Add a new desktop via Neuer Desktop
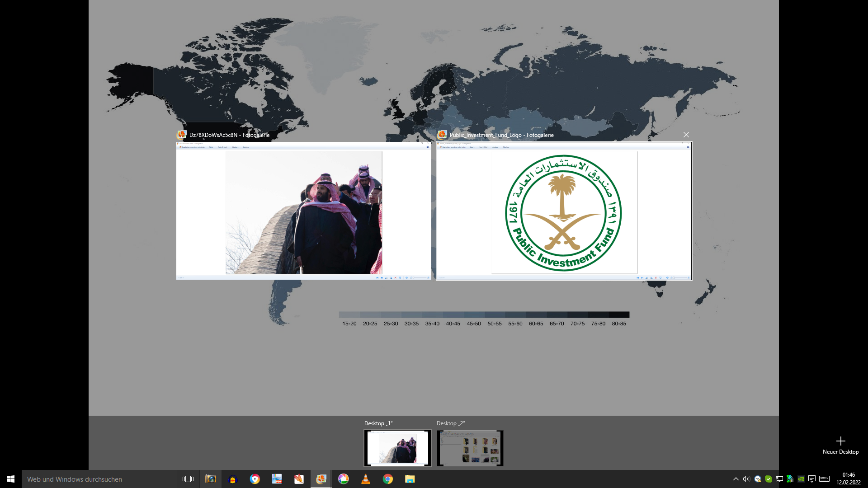 click(840, 445)
